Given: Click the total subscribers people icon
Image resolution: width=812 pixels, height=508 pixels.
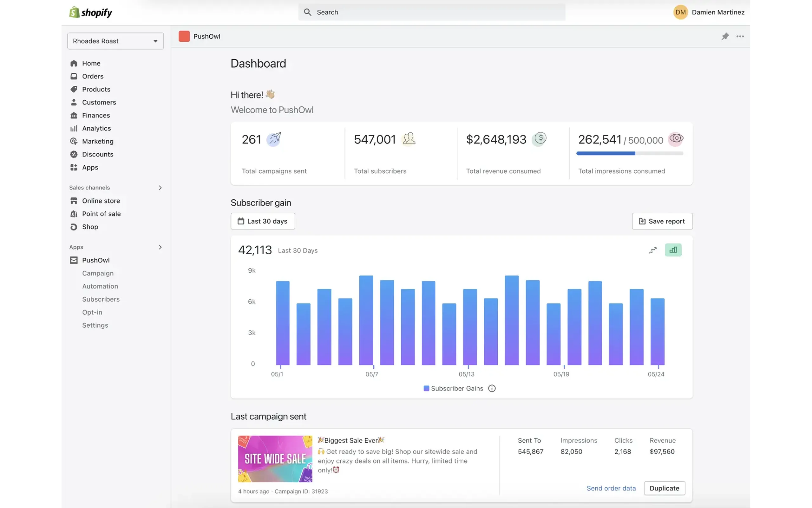Looking at the screenshot, I should click(x=409, y=138).
